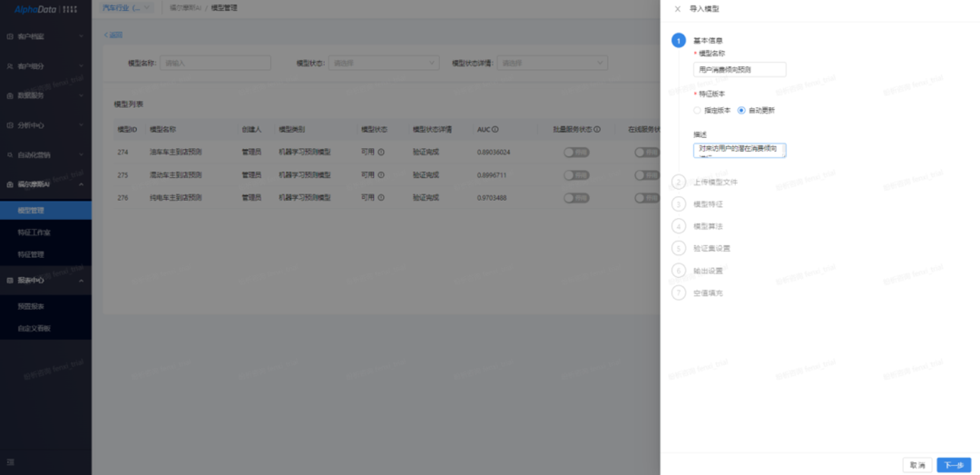Toggle batch service switch for model 274
The image size is (980, 475).
pos(575,153)
